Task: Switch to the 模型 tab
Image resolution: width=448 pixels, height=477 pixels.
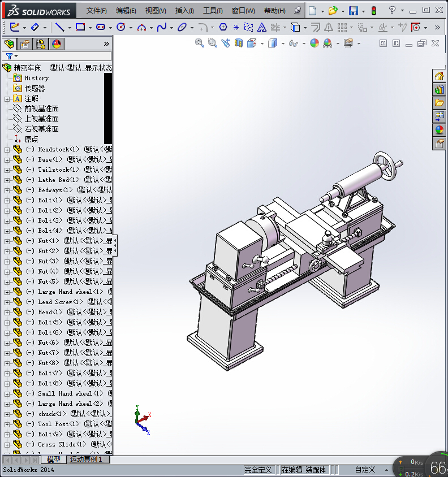Action: click(x=53, y=459)
